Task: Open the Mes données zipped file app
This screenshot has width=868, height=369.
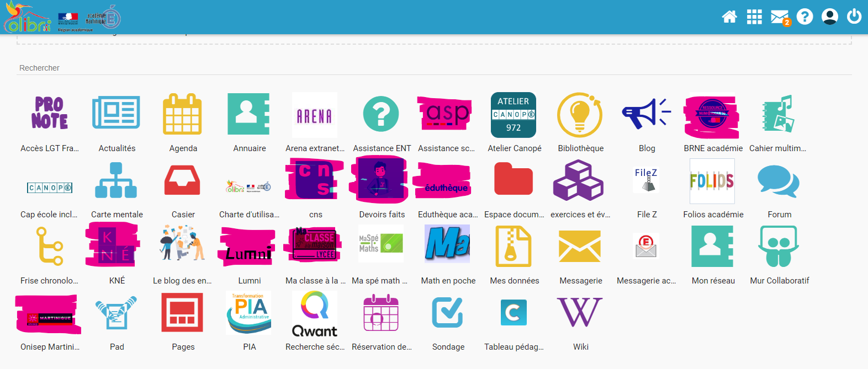Action: [514, 247]
